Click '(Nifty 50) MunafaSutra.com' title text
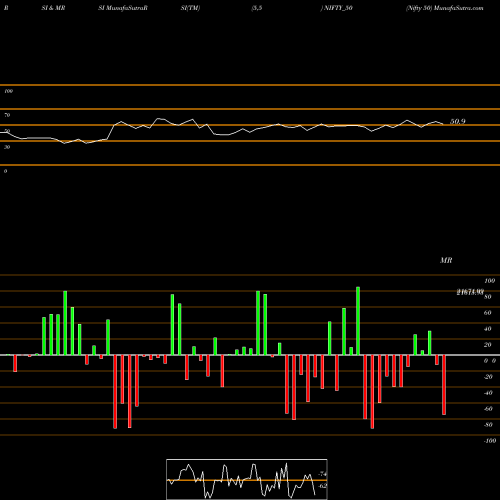Image resolution: width=500 pixels, height=500 pixels. pyautogui.click(x=445, y=8)
